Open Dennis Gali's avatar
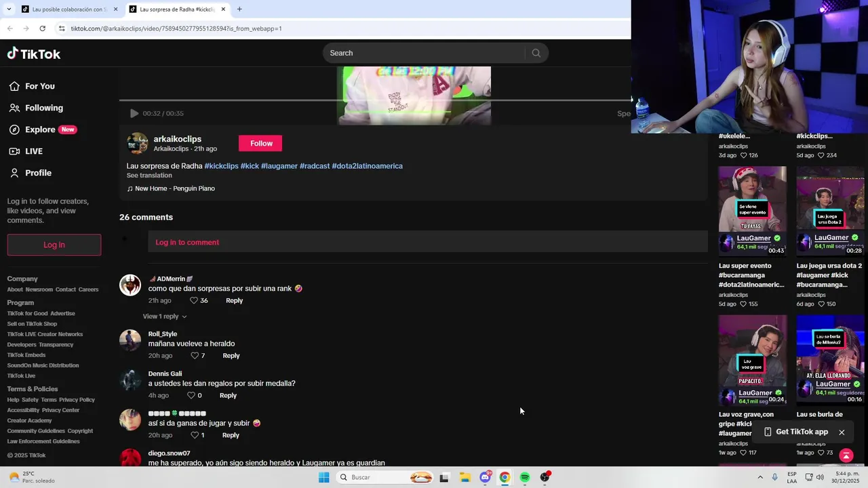The height and width of the screenshot is (488, 868). [130, 380]
